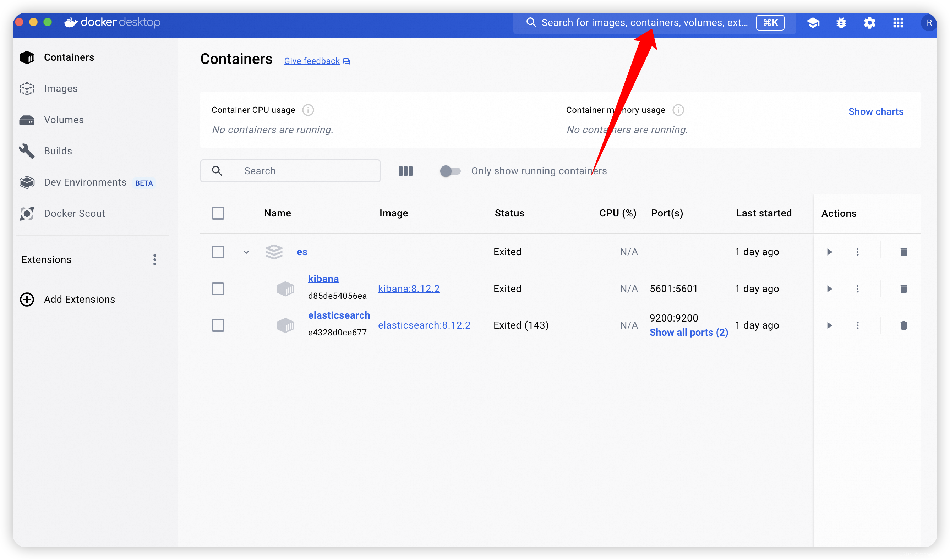Image resolution: width=950 pixels, height=560 pixels.
Task: Click the Docker Desktop whale logo
Action: [71, 23]
